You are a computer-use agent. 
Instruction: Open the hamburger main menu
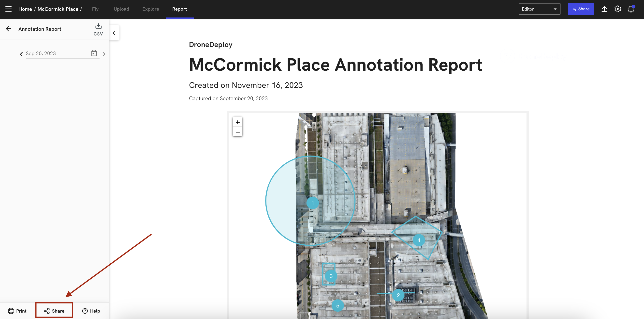9,9
